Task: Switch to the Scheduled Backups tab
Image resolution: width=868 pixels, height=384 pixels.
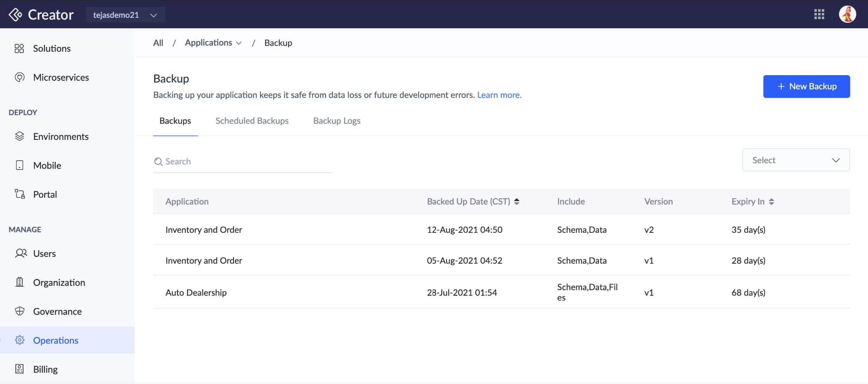Action: click(252, 121)
